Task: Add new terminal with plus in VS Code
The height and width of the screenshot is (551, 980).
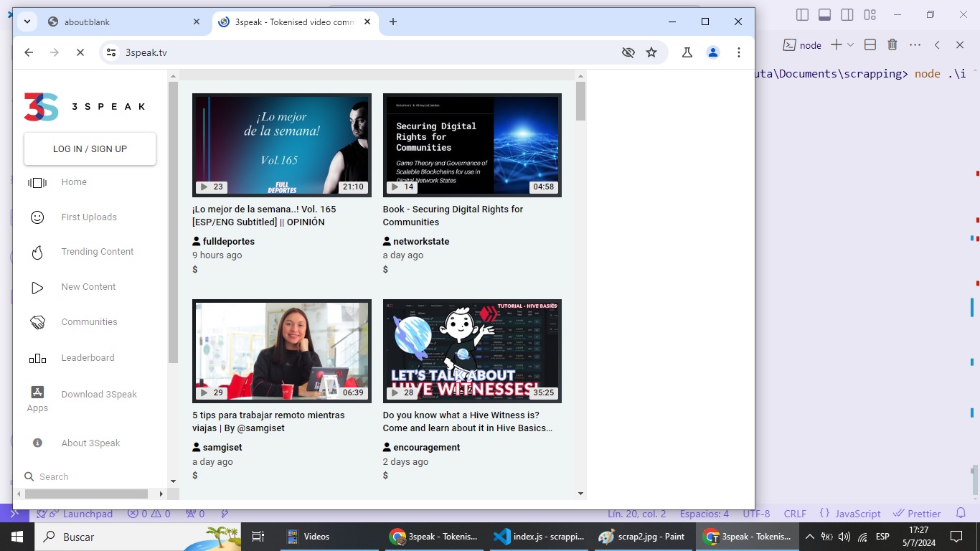Action: coord(837,44)
